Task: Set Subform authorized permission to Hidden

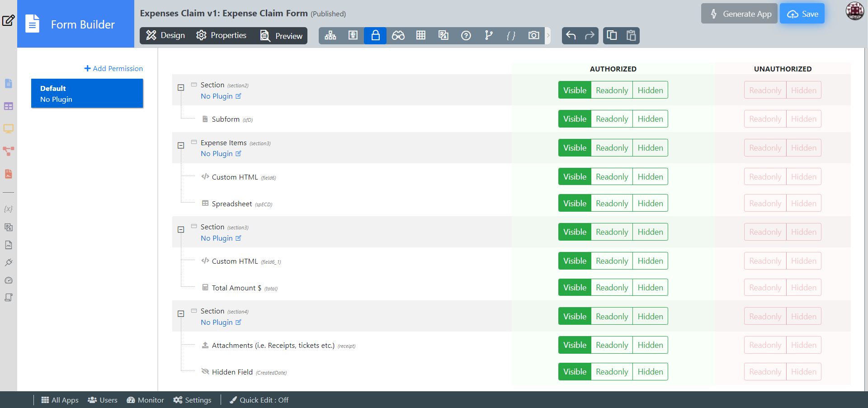Action: coord(650,119)
